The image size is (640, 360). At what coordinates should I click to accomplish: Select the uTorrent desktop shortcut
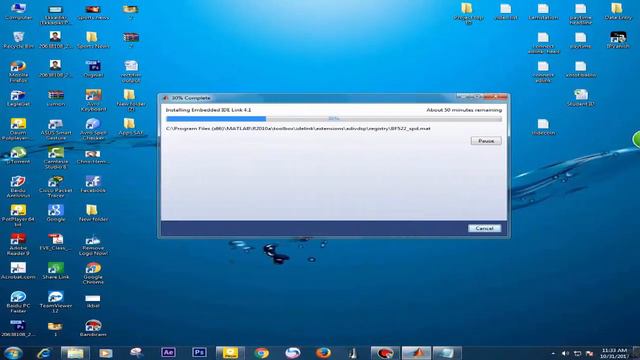(x=18, y=155)
